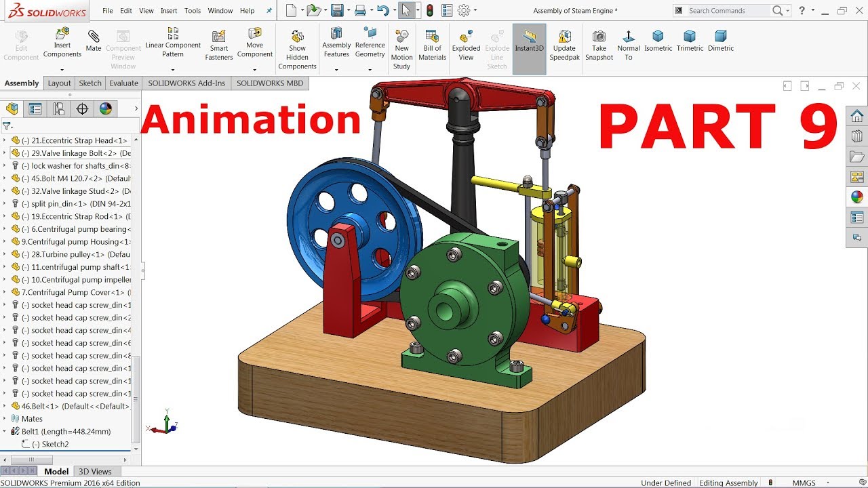The height and width of the screenshot is (488, 868).
Task: Set Trimetric view orientation
Action: 690,41
